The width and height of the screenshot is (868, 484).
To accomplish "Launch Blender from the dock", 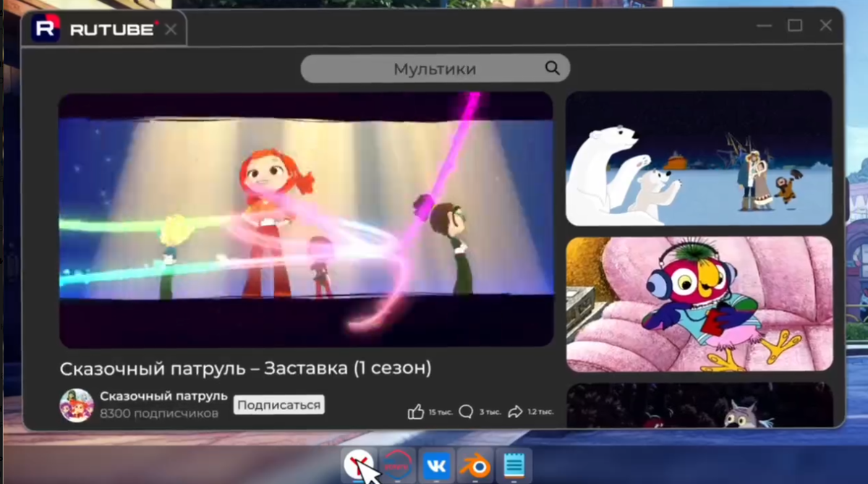I will 475,465.
